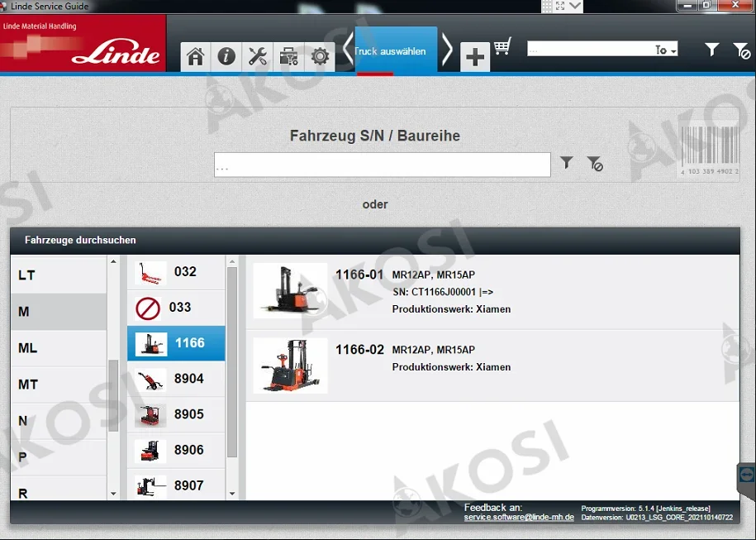Open the shopping cart
Viewport: 756px width, 540px height.
point(502,46)
